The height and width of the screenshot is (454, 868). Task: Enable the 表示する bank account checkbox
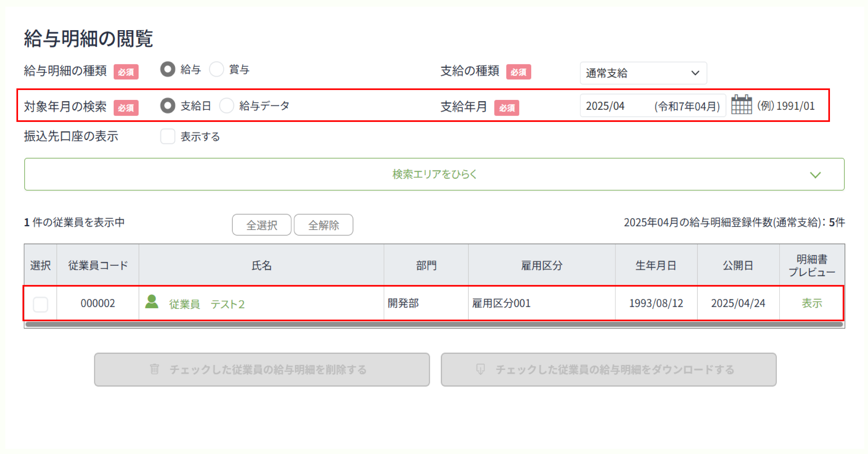[x=168, y=136]
